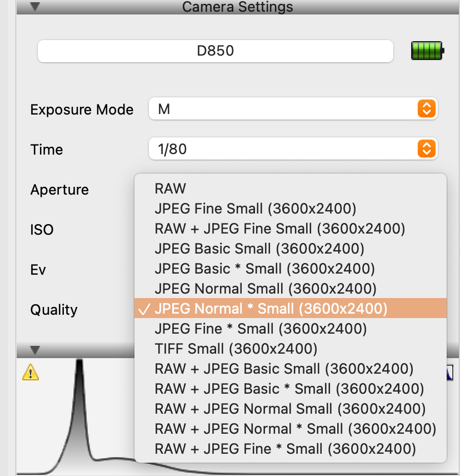The image size is (460, 476).
Task: Click the Time label
Action: [47, 150]
